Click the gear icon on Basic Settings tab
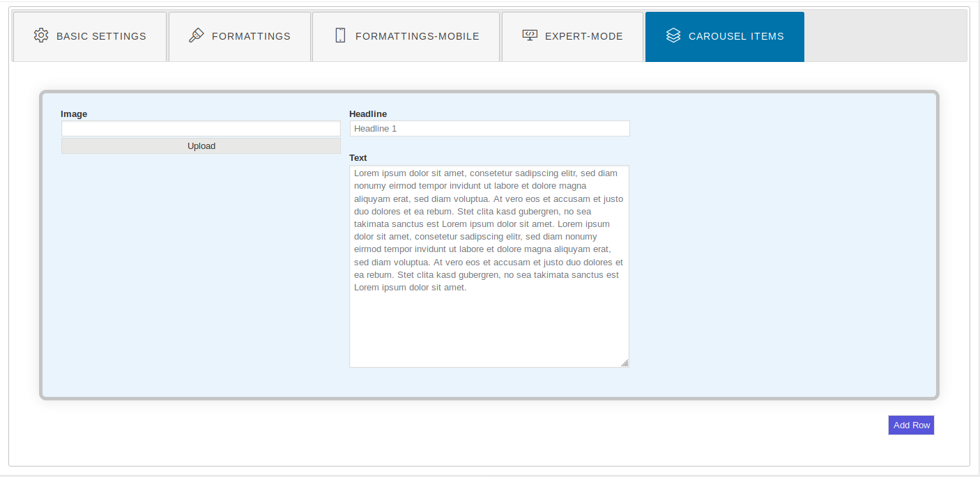The height and width of the screenshot is (477, 980). click(41, 36)
